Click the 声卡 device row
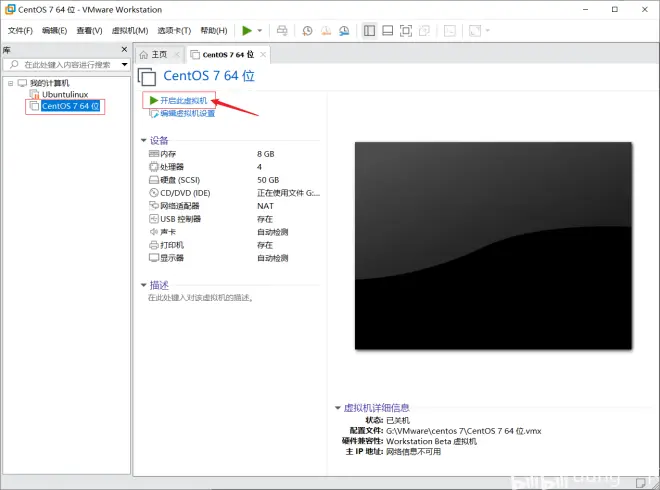The image size is (660, 490). click(x=234, y=232)
